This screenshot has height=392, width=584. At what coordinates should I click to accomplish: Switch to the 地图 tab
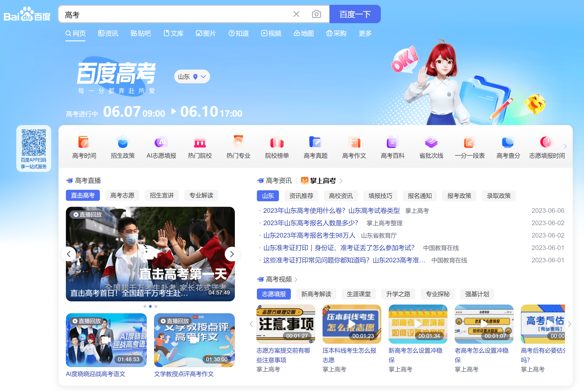point(304,33)
